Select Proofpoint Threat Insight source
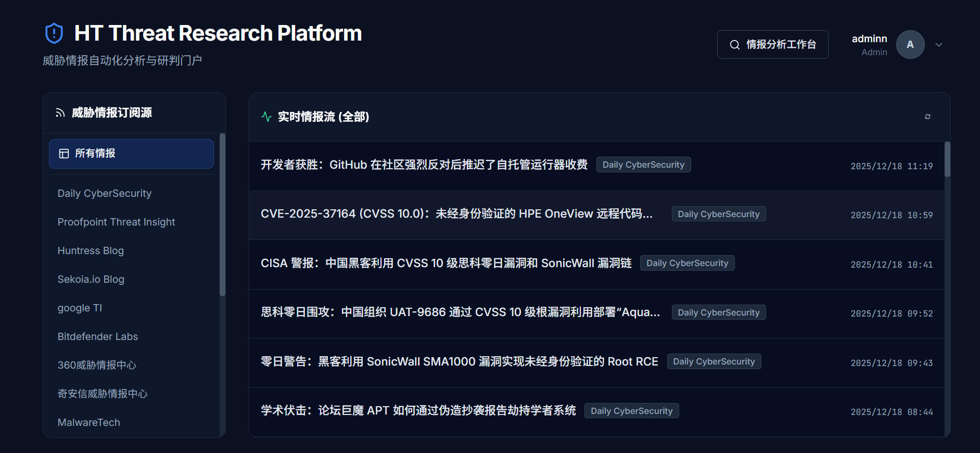The width and height of the screenshot is (980, 453). (x=116, y=222)
